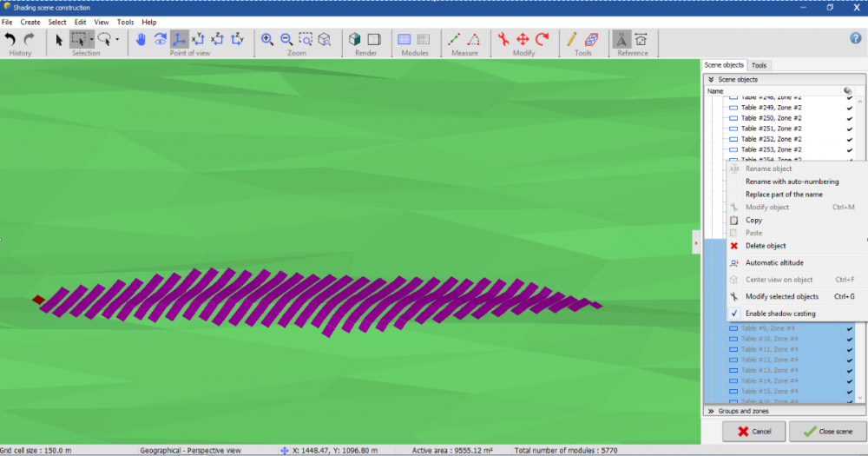Click the Undo arrow in History
868x456 pixels.
click(x=10, y=39)
